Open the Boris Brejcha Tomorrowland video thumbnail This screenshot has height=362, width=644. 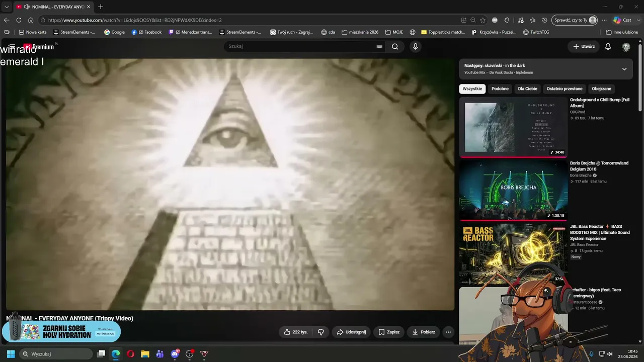pos(513,191)
